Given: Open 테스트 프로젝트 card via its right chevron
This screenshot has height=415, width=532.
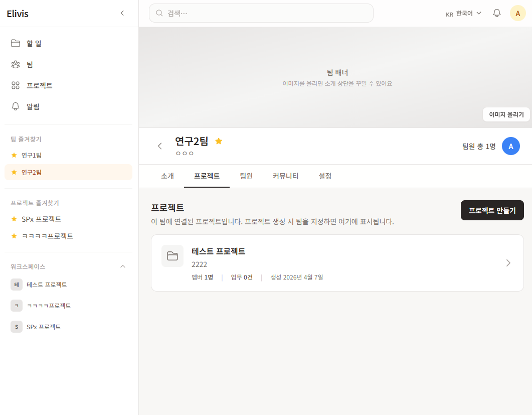Looking at the screenshot, I should pos(508,263).
